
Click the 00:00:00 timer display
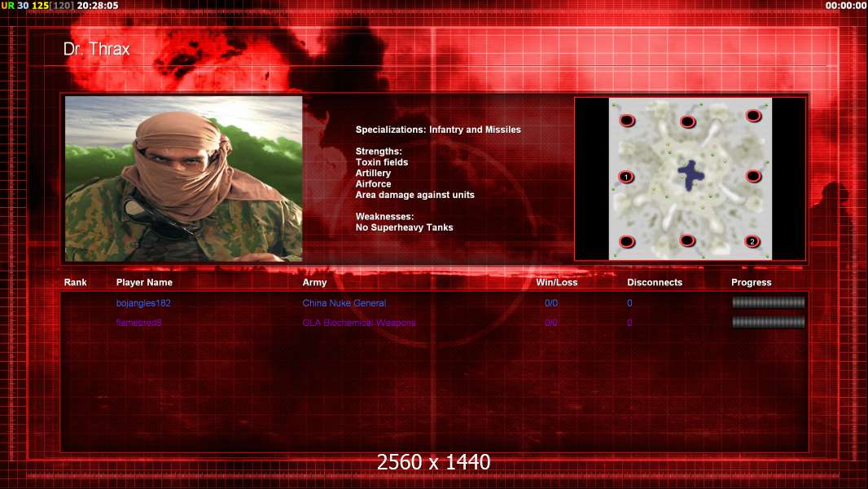pyautogui.click(x=845, y=6)
